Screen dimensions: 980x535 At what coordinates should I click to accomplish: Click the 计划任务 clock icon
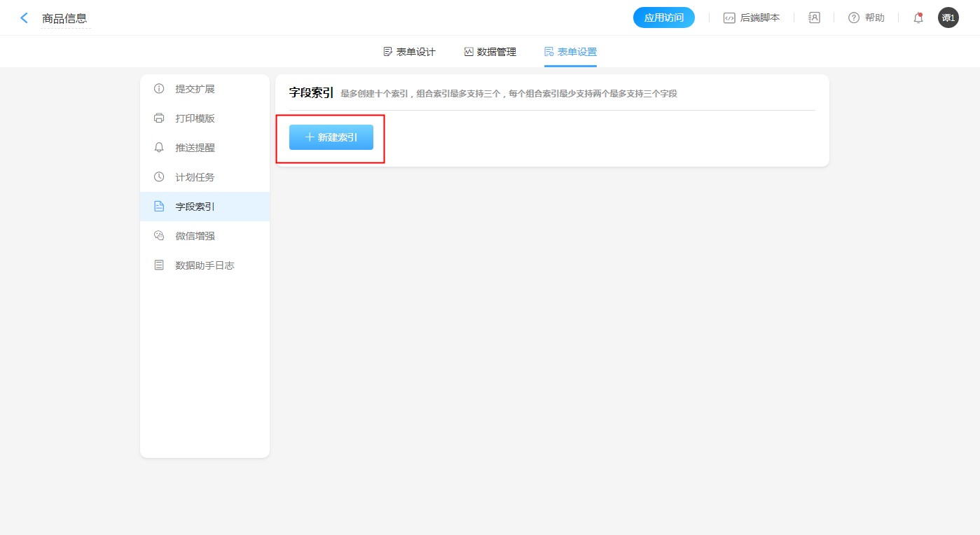click(159, 177)
